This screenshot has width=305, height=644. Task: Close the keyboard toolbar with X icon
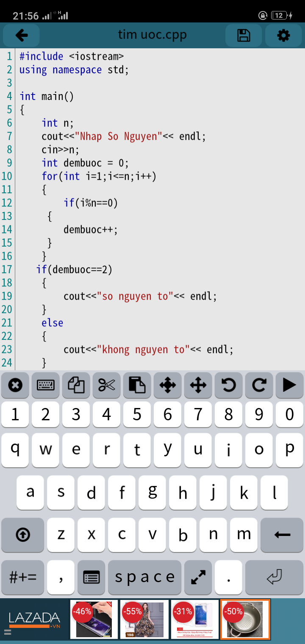click(x=15, y=385)
